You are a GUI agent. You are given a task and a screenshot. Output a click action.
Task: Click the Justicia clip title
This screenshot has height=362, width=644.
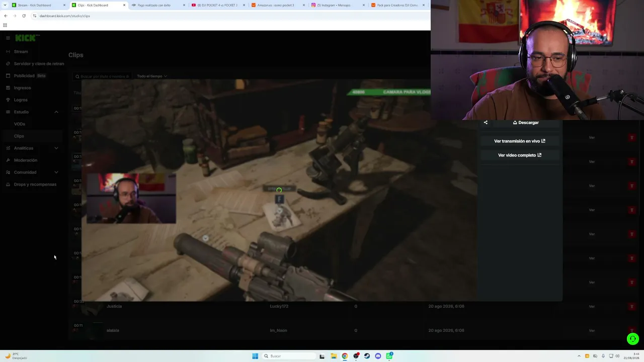point(114,306)
